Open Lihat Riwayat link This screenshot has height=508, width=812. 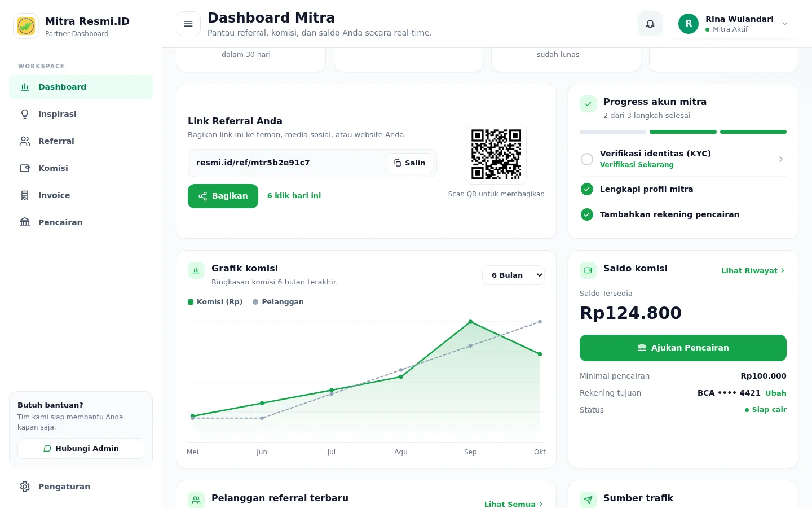point(753,271)
